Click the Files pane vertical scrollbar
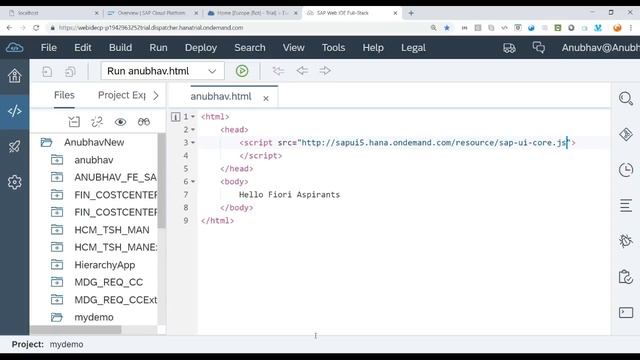The image size is (640, 360). (x=162, y=182)
